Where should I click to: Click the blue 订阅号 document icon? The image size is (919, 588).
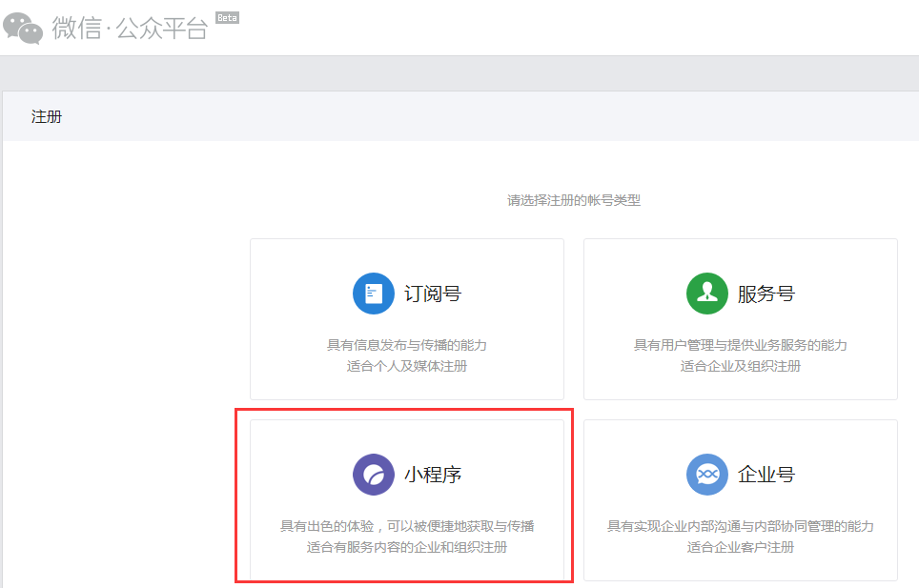pyautogui.click(x=374, y=294)
